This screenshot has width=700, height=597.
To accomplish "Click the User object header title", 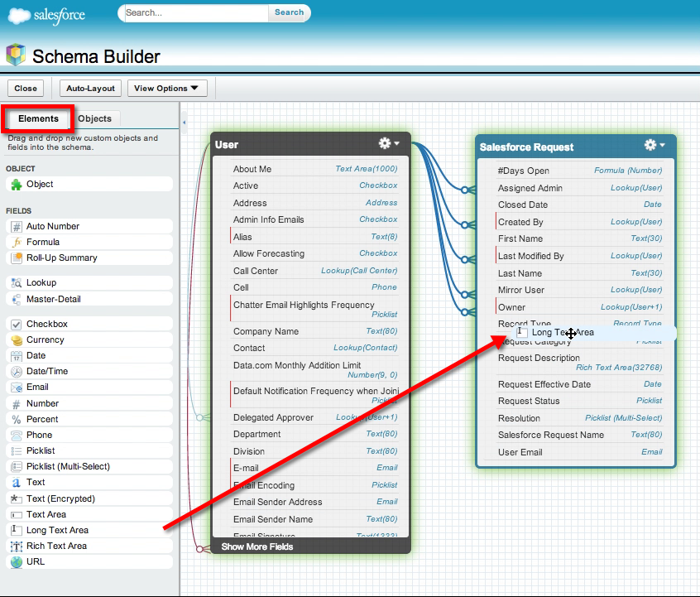I will [x=227, y=145].
